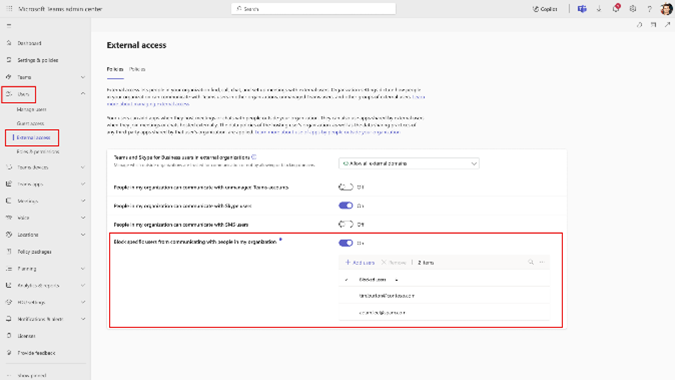675x380 pixels.
Task: Toggle communication with unmanaged Teams accounts
Action: coord(346,187)
